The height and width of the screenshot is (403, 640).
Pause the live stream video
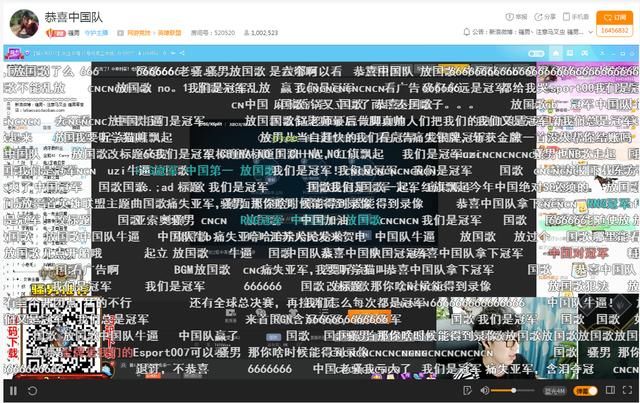coord(13,391)
